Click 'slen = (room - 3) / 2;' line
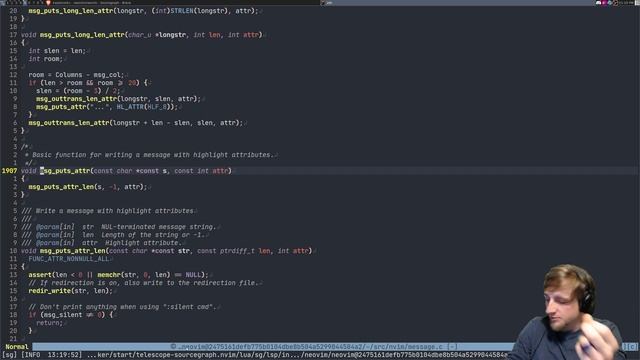Screen dimensions: 640x360 click(x=78, y=91)
